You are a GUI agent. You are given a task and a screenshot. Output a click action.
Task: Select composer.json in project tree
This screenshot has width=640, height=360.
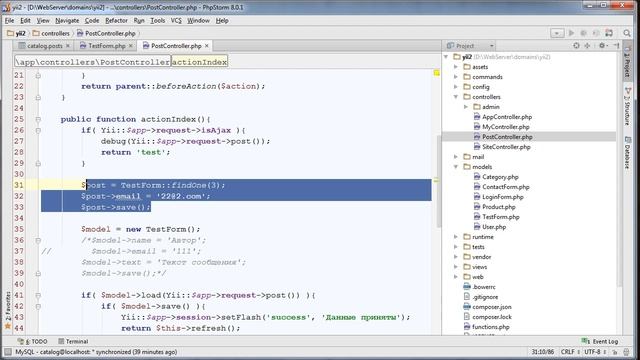click(x=491, y=307)
